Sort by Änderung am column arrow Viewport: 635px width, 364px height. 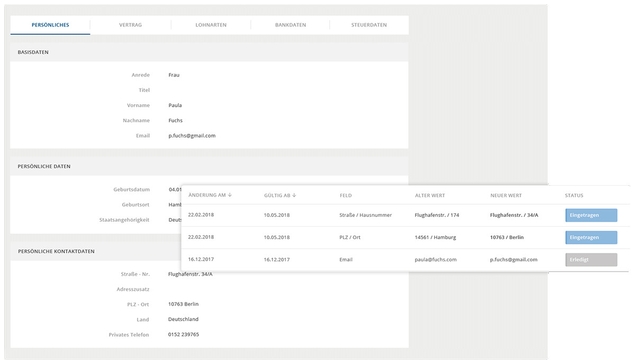pyautogui.click(x=230, y=195)
